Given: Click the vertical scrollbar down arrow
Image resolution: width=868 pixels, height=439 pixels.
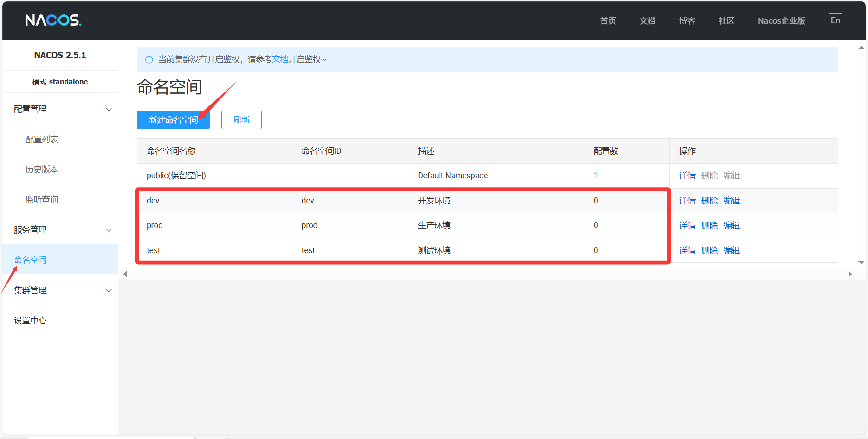Looking at the screenshot, I should tap(861, 262).
